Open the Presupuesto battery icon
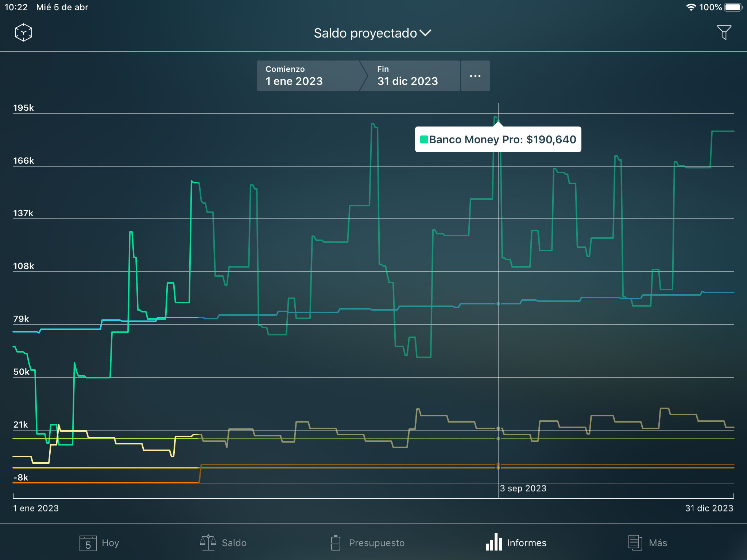 coord(336,542)
